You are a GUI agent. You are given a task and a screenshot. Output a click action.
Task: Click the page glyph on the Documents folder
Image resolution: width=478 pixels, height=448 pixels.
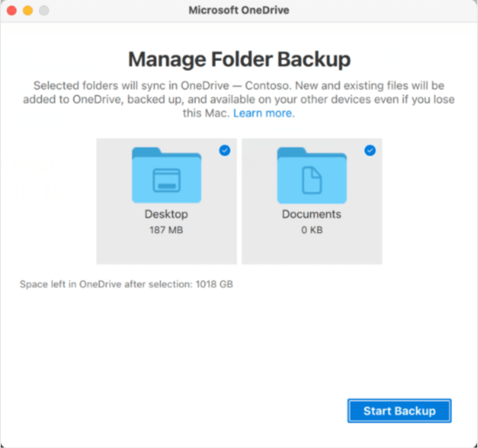click(x=312, y=181)
